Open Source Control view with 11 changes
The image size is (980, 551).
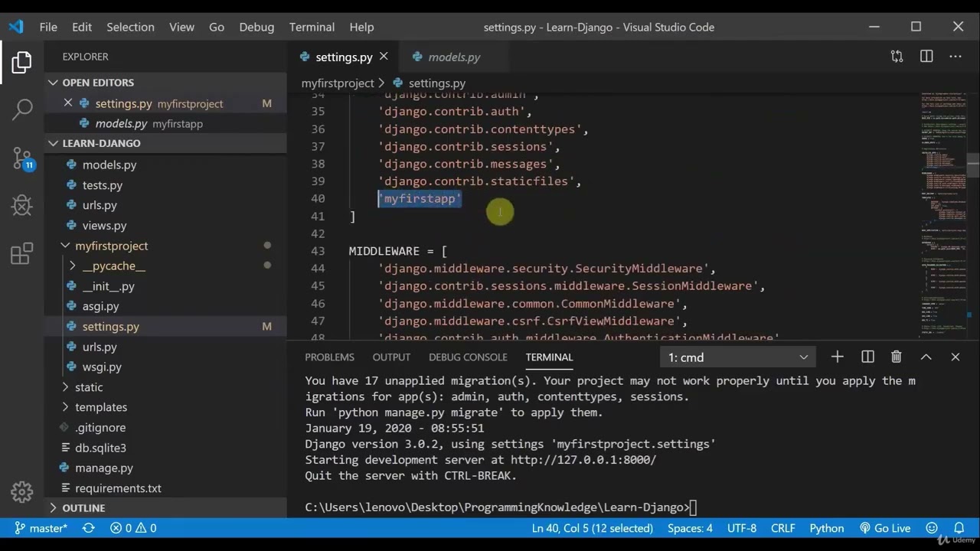[x=22, y=158]
